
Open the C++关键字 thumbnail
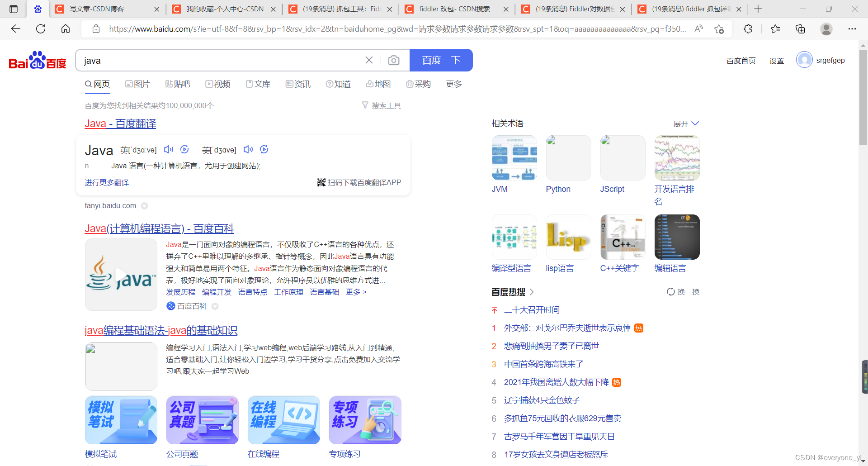pos(623,237)
